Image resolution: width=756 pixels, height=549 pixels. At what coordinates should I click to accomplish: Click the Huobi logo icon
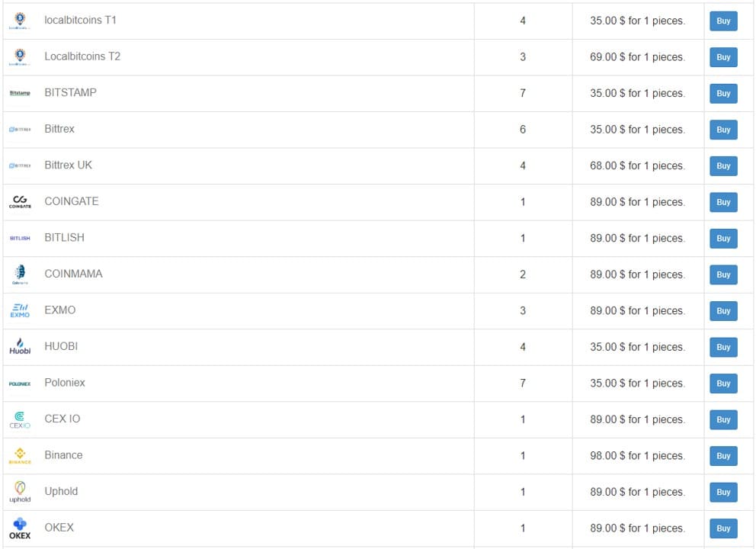click(20, 346)
